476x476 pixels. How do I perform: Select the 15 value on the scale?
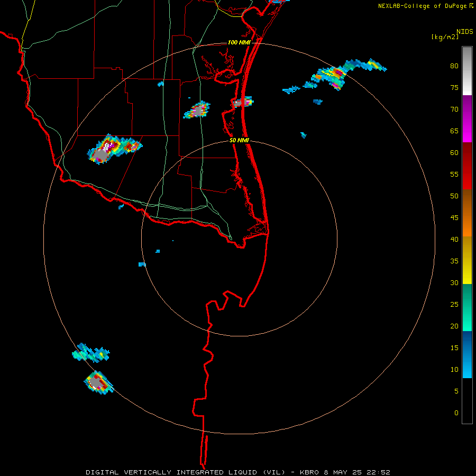454,347
